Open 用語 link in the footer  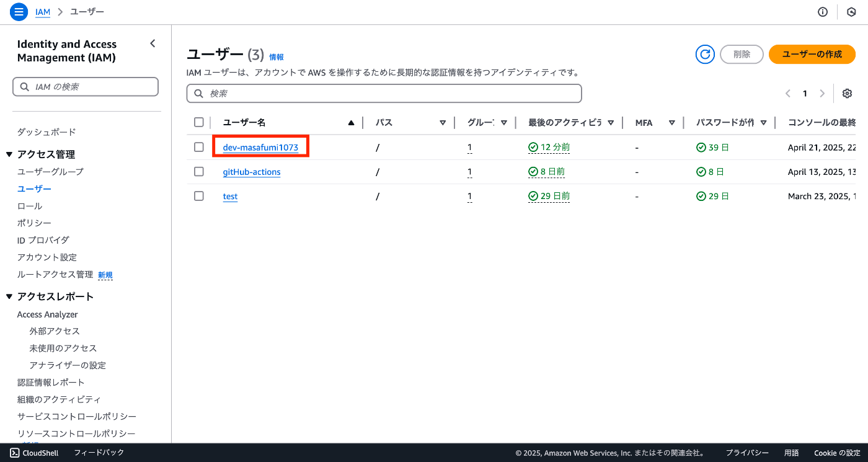pyautogui.click(x=792, y=453)
